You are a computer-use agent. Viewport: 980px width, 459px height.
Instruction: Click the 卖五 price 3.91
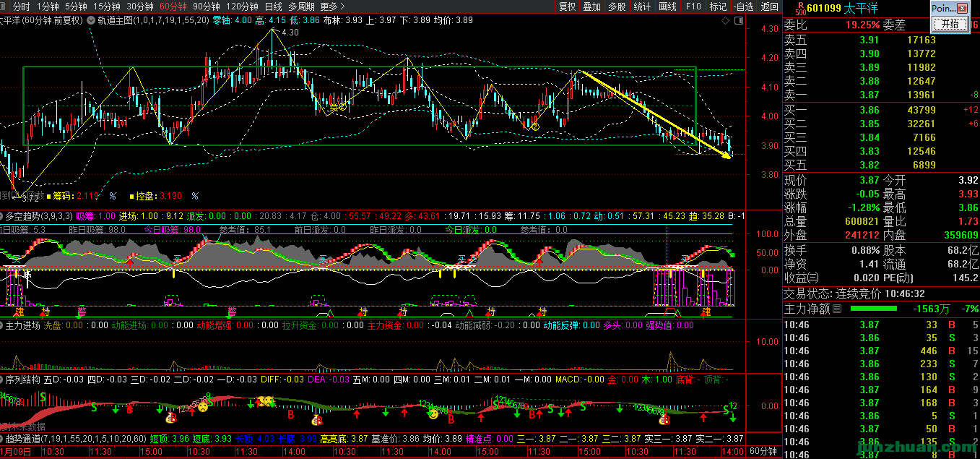tap(870, 40)
